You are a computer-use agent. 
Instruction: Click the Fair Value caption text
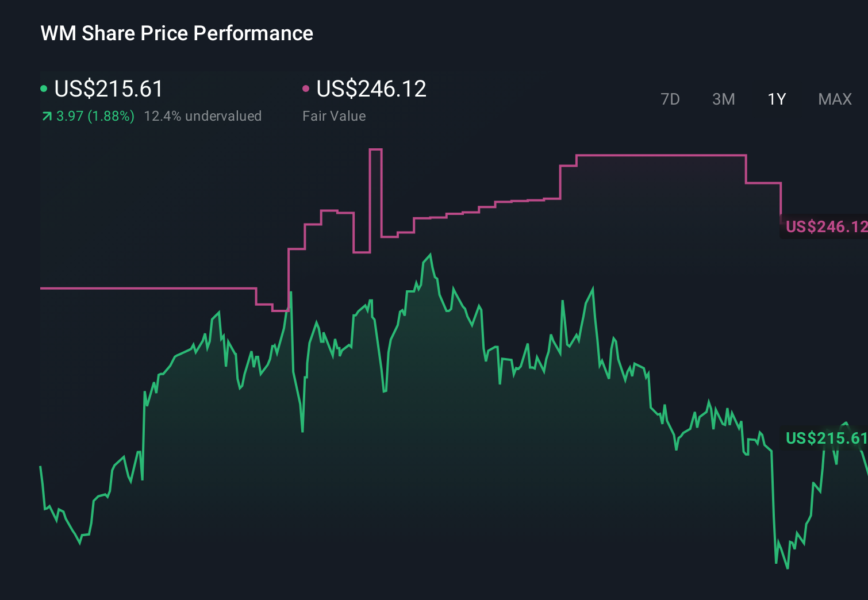click(334, 116)
